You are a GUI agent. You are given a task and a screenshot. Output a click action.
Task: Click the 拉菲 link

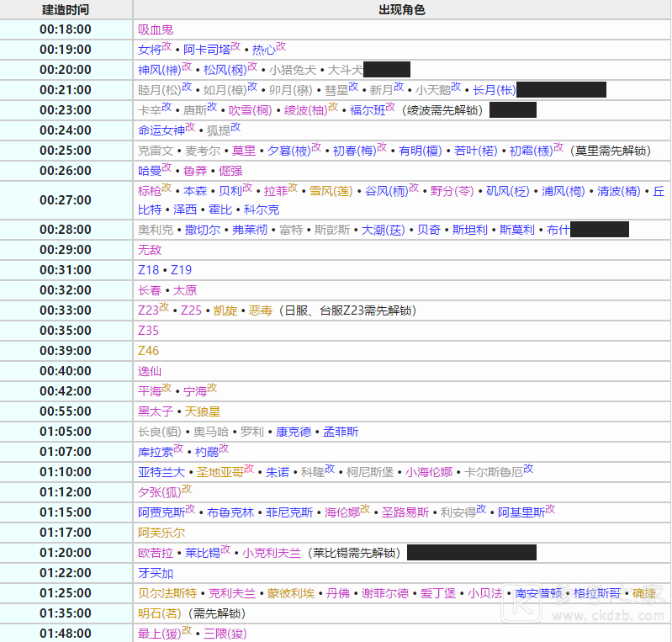(276, 191)
